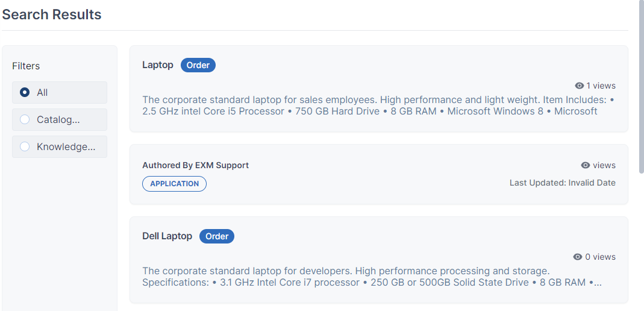Click the Laptop description text for sales employees
The height and width of the screenshot is (311, 644).
coord(378,105)
